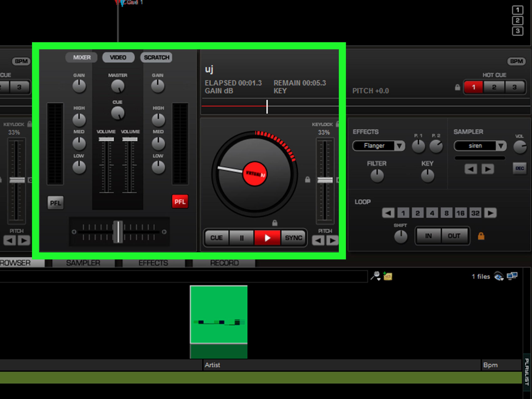The width and height of the screenshot is (532, 399).
Task: Click the right deck pitch slider handle
Action: pos(325,180)
